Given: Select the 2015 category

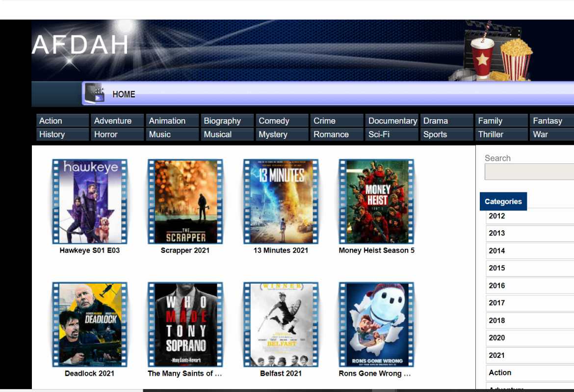Looking at the screenshot, I should (530, 268).
